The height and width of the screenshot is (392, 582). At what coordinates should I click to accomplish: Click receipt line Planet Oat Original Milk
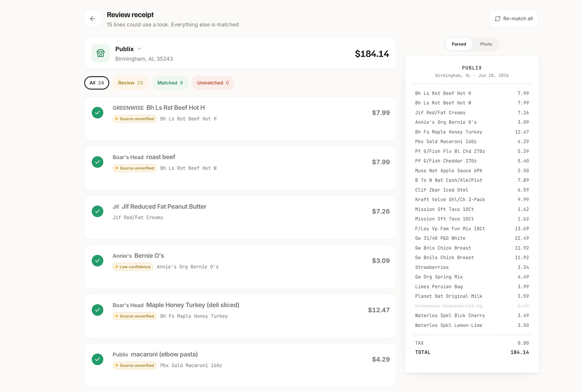[472, 296]
